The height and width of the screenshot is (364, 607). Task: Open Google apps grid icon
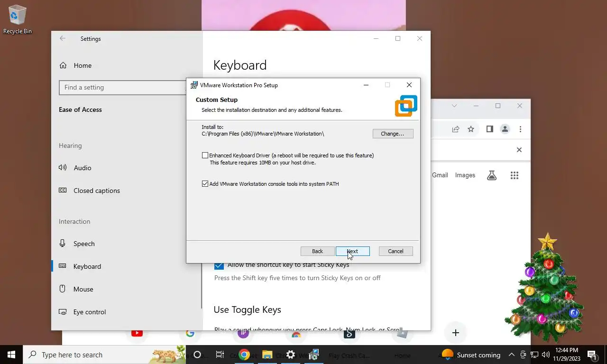click(x=515, y=175)
